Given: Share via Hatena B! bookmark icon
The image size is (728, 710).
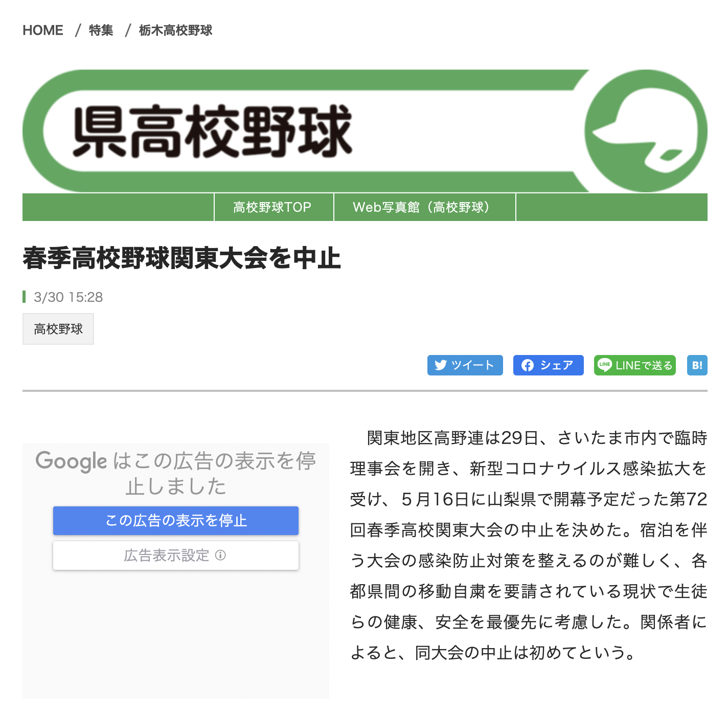Looking at the screenshot, I should pos(697,365).
